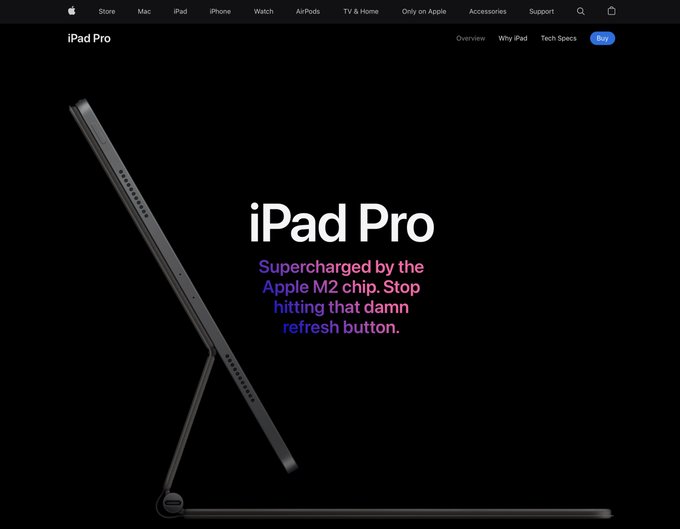Open the Accessories menu item

point(487,11)
